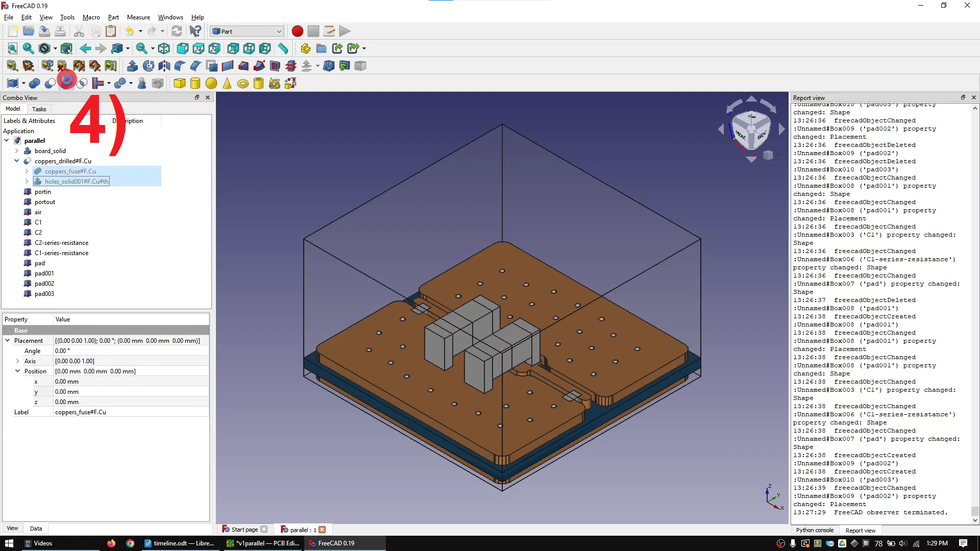Viewport: 980px width, 551px height.
Task: Create a Sphere primitive
Action: click(211, 83)
